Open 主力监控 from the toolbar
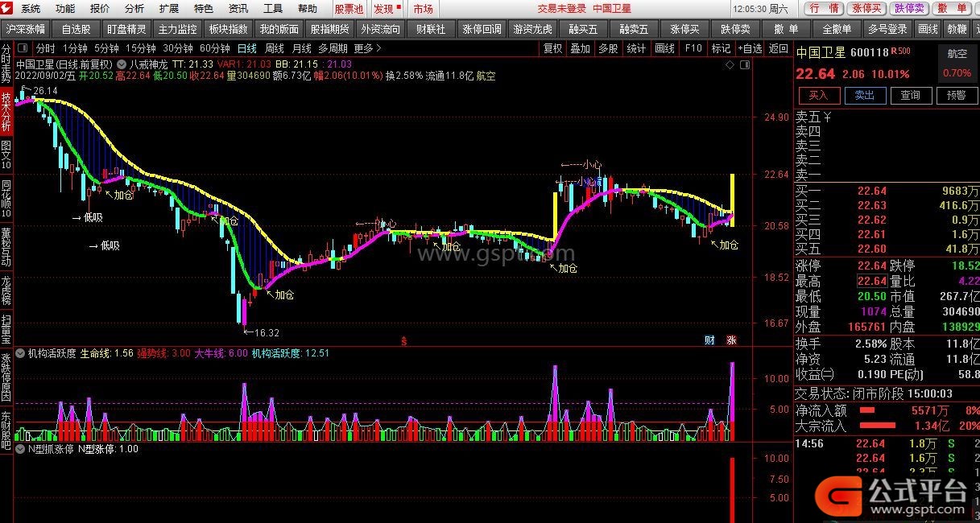This screenshot has width=980, height=523. tap(177, 29)
